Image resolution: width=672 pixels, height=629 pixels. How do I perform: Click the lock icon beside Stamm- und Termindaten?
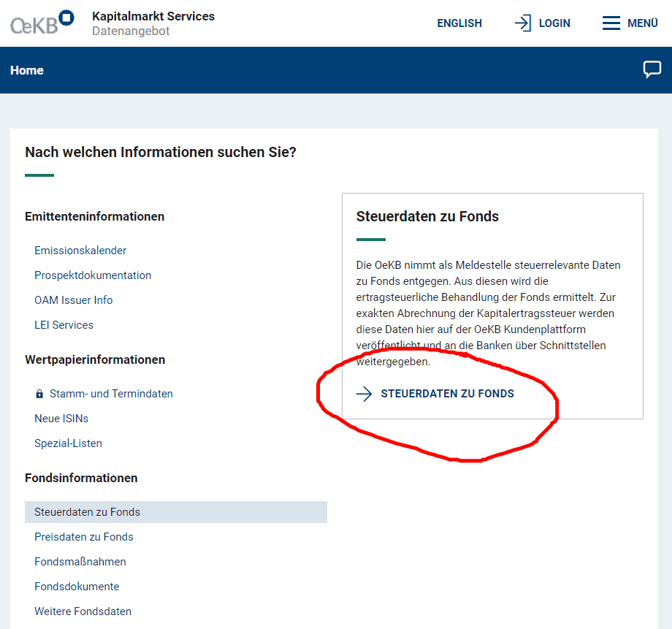click(x=39, y=394)
